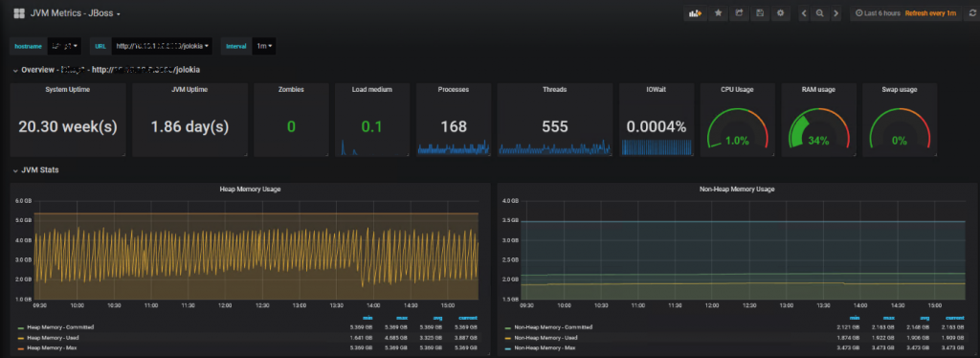Viewport: 980px width, 358px height.
Task: Open Heap Memory Usage panel title menu
Action: [x=250, y=190]
